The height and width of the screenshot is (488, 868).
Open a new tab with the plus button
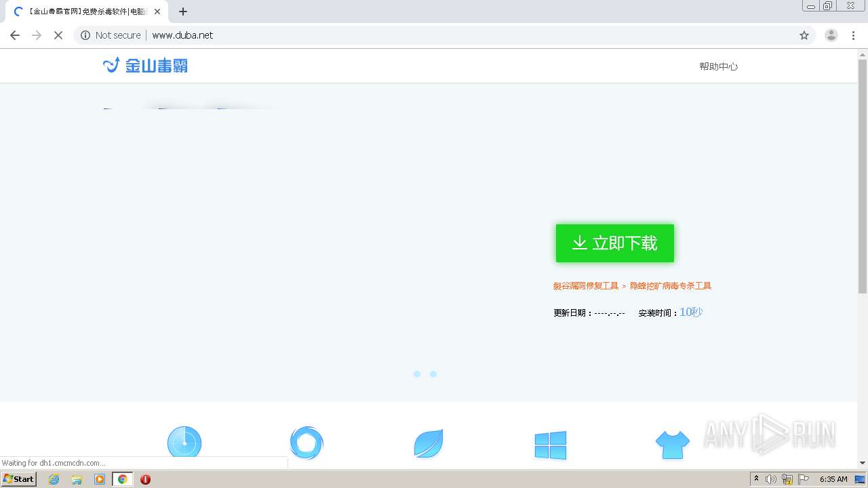(183, 12)
